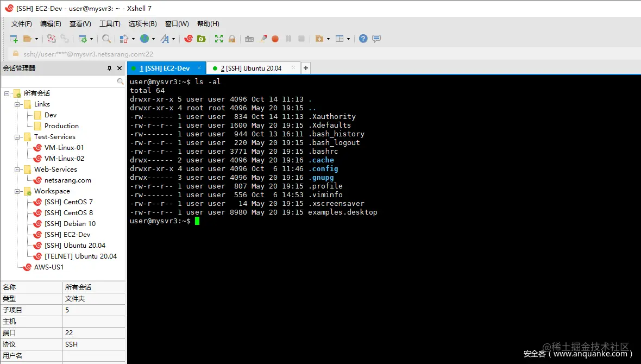Click the session Properties gear icon
The height and width of the screenshot is (364, 641).
point(83,39)
